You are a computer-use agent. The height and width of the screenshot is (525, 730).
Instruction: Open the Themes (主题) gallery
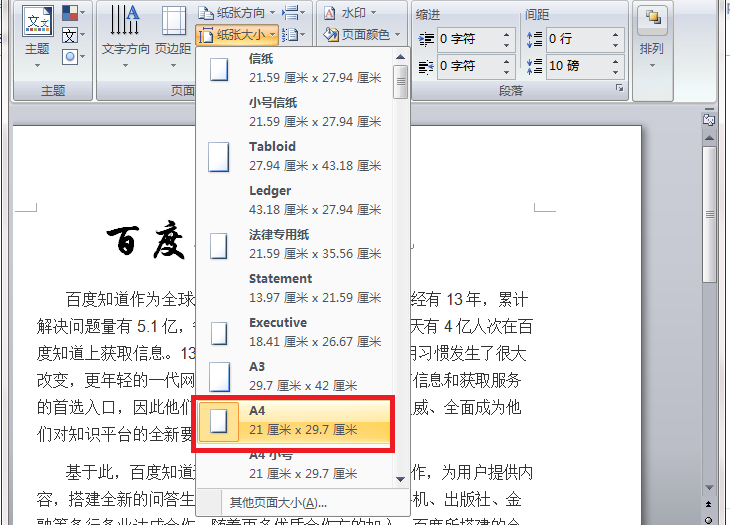tap(37, 35)
